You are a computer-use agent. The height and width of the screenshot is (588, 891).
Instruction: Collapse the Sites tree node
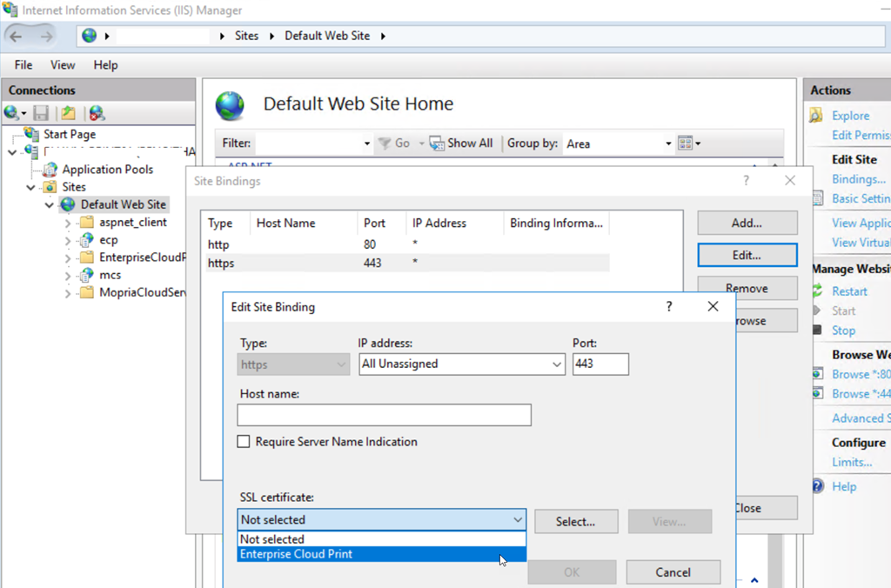click(x=31, y=187)
